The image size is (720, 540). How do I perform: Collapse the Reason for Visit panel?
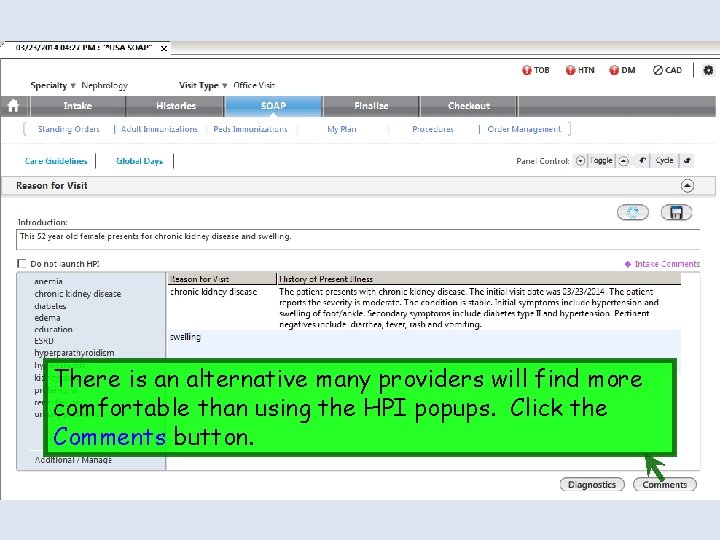[687, 186]
